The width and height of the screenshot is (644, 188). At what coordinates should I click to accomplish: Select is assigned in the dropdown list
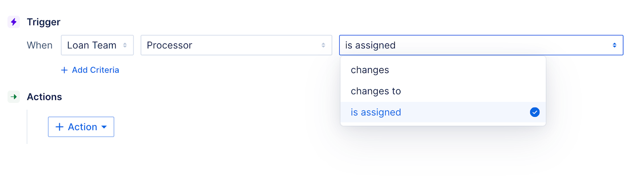(376, 112)
